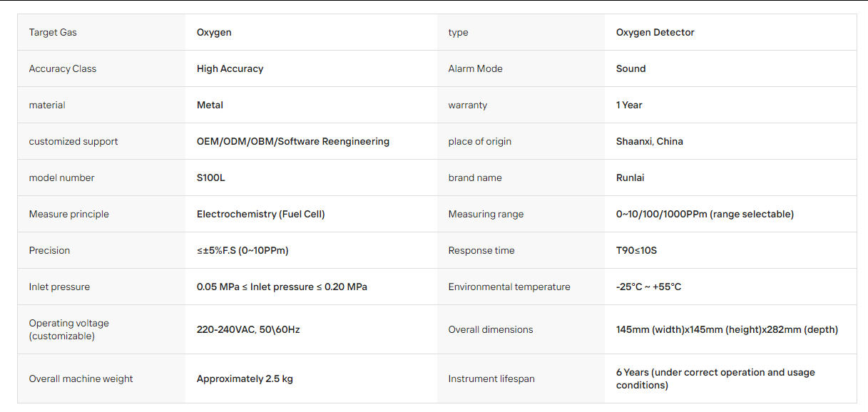Click the '-25°C ~ +55°C' temperature value

coord(648,287)
